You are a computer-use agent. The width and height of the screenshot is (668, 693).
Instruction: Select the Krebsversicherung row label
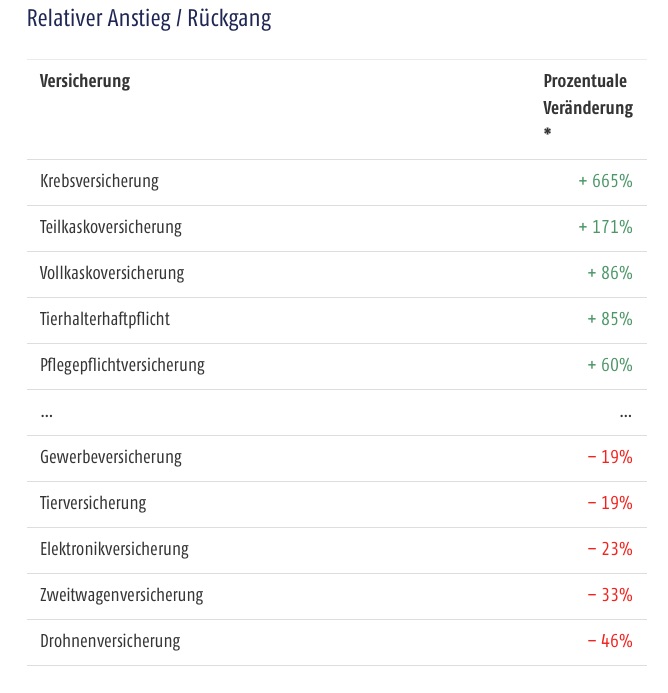coord(99,181)
